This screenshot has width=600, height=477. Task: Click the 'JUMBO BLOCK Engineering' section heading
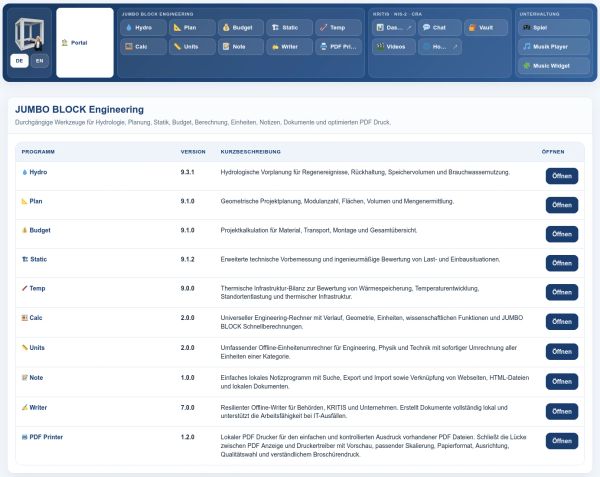point(79,109)
